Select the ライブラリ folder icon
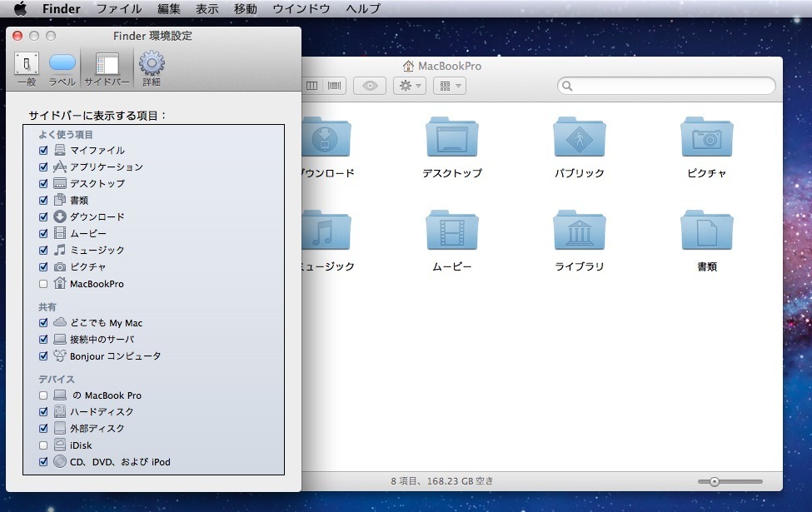This screenshot has width=812, height=512. tap(579, 231)
